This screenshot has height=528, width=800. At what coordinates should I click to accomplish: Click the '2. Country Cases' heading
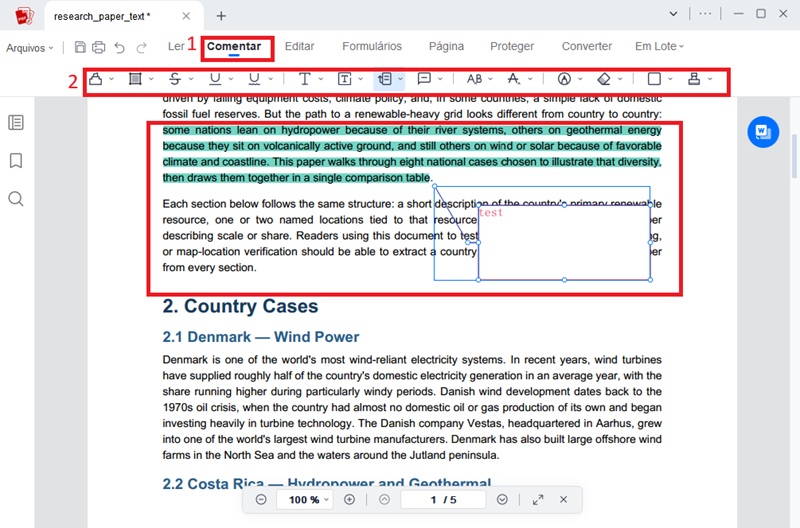click(x=240, y=306)
